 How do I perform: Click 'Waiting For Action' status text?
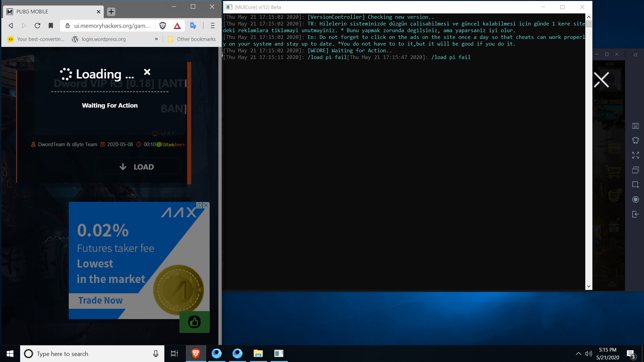click(110, 105)
